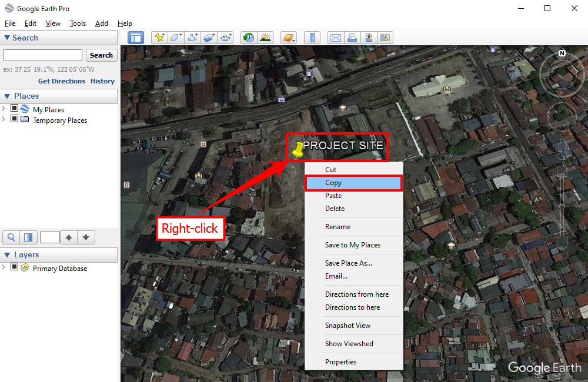Toggle the Temporary Places checkbox
This screenshot has width=588, height=382.
click(x=14, y=119)
